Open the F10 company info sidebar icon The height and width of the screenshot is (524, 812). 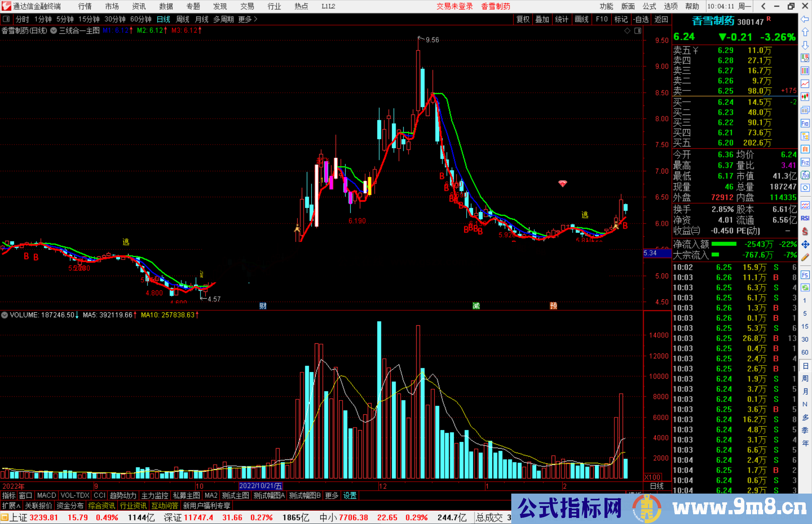[804, 123]
